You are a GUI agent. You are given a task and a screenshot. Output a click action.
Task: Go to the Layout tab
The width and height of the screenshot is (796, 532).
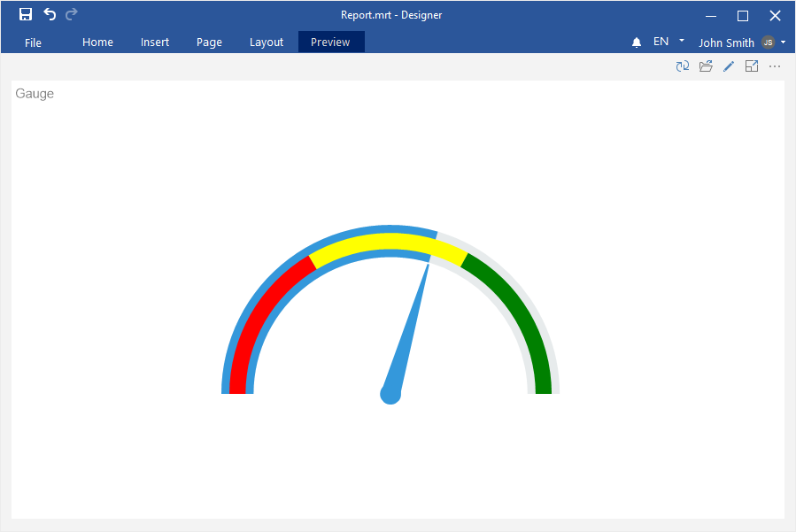point(267,42)
